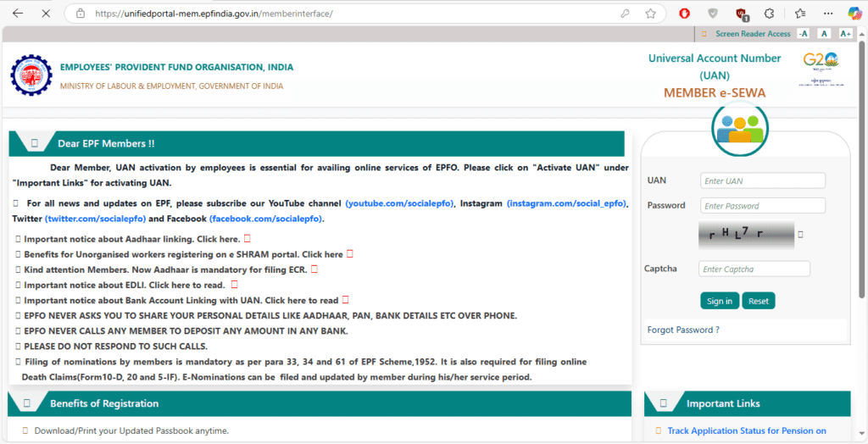The height and width of the screenshot is (444, 868).
Task: Reset font size with the A button
Action: 824,34
